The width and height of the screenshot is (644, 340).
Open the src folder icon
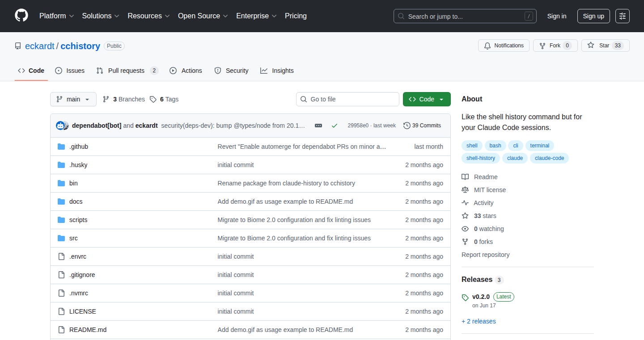[61, 238]
